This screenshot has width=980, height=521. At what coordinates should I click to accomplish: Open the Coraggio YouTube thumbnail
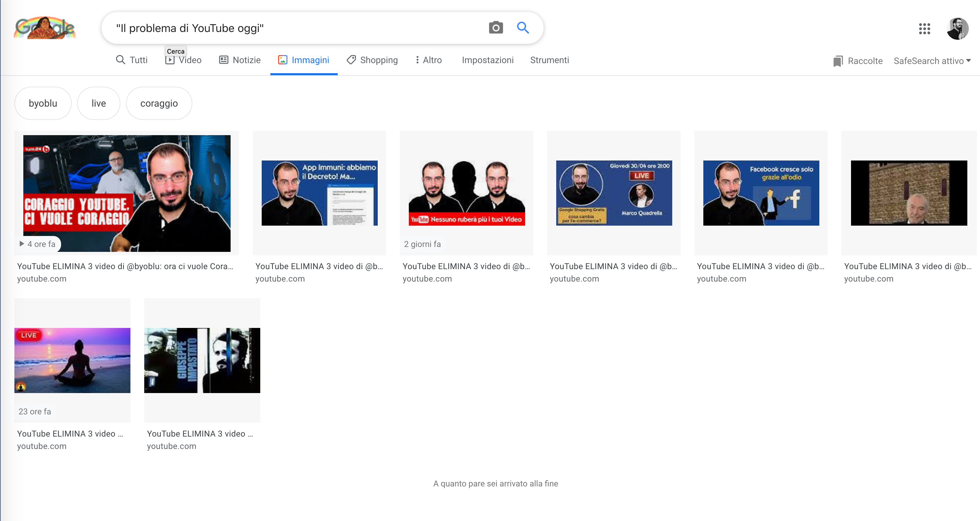point(127,193)
